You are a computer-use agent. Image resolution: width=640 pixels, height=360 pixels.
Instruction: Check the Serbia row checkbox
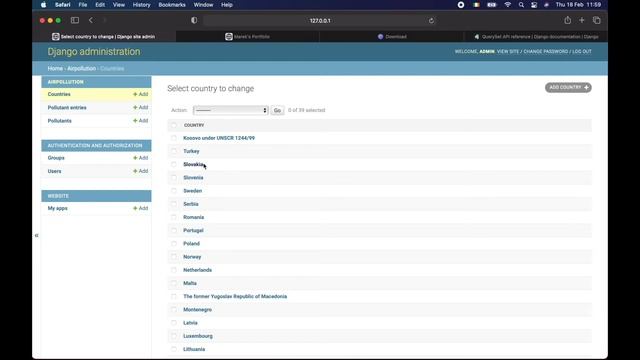click(x=174, y=204)
